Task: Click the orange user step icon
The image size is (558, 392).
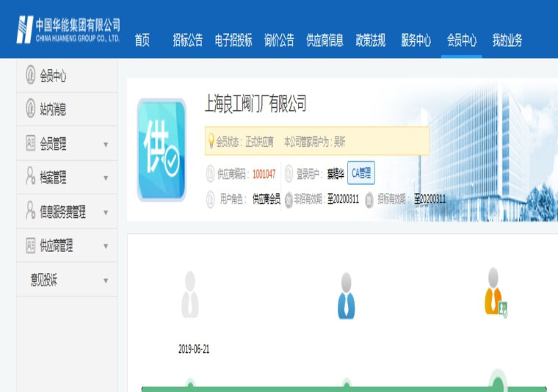Action: click(x=495, y=292)
